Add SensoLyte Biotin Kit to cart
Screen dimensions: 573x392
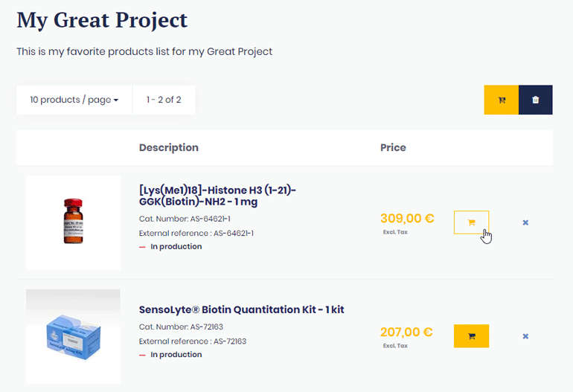(x=471, y=336)
